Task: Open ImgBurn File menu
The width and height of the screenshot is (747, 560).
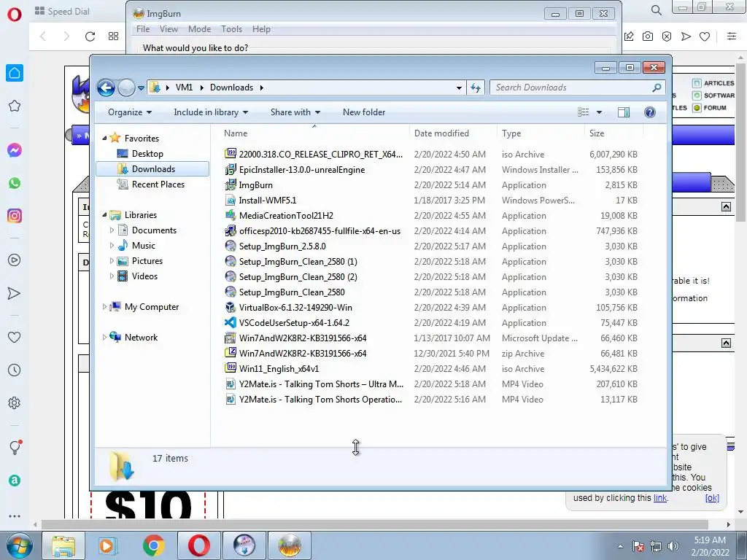Action: pos(143,29)
